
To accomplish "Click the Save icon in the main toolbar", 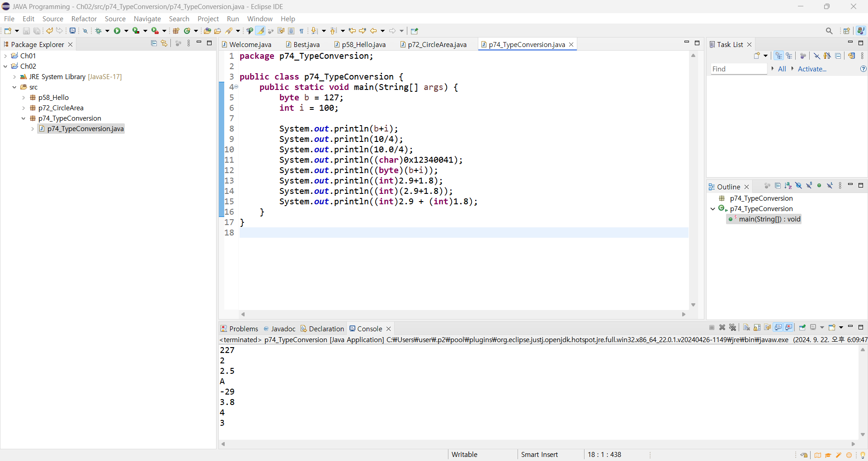I will [x=26, y=31].
